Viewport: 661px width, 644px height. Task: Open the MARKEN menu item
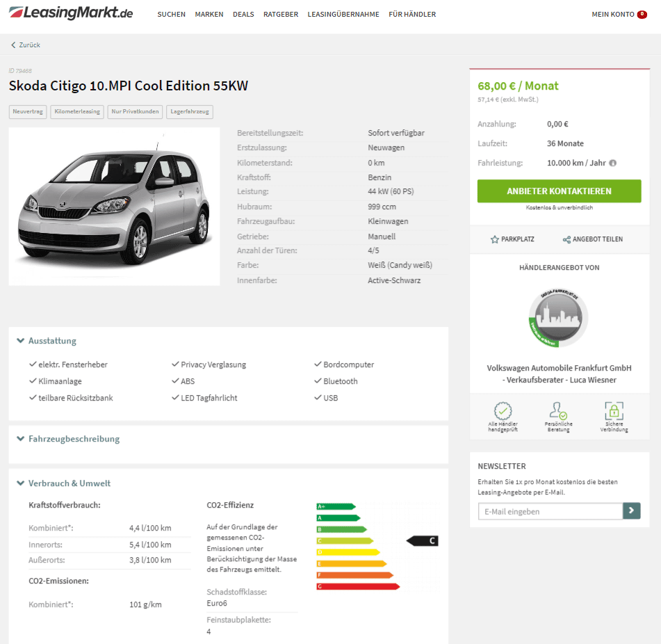point(209,15)
